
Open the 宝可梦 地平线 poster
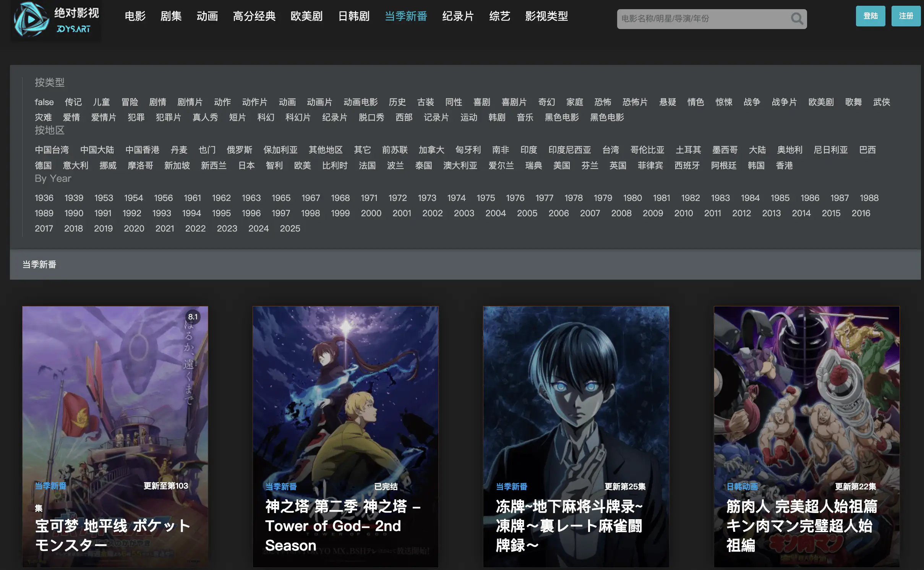(115, 436)
